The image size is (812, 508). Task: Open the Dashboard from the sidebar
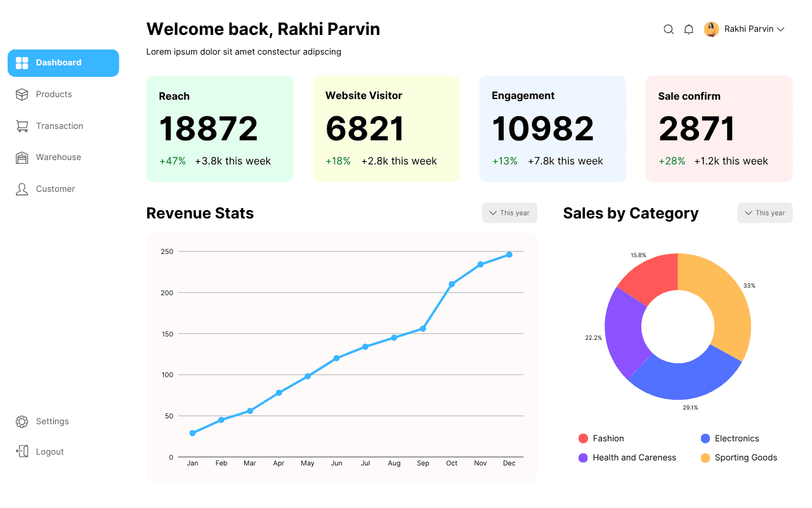coord(63,63)
